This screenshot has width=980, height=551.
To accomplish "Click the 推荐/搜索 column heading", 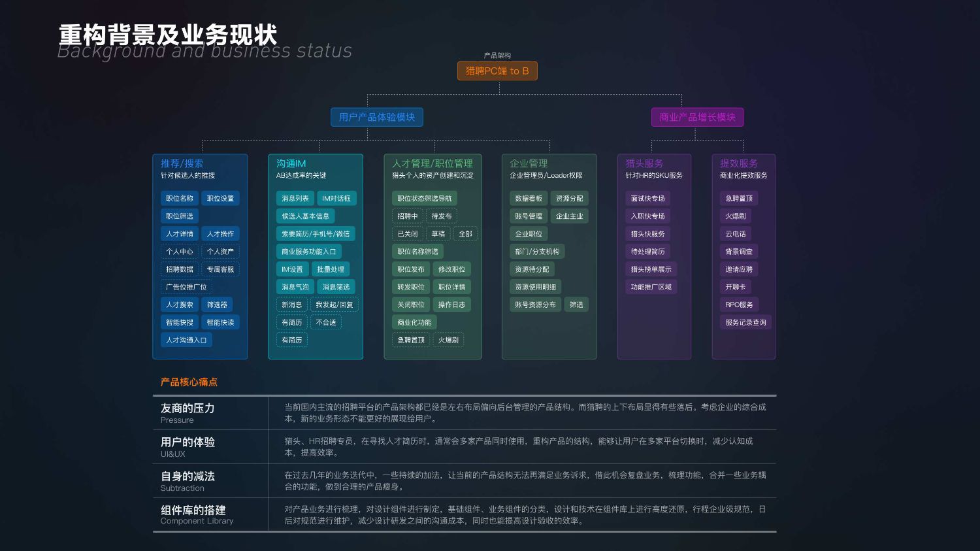I will click(x=182, y=163).
